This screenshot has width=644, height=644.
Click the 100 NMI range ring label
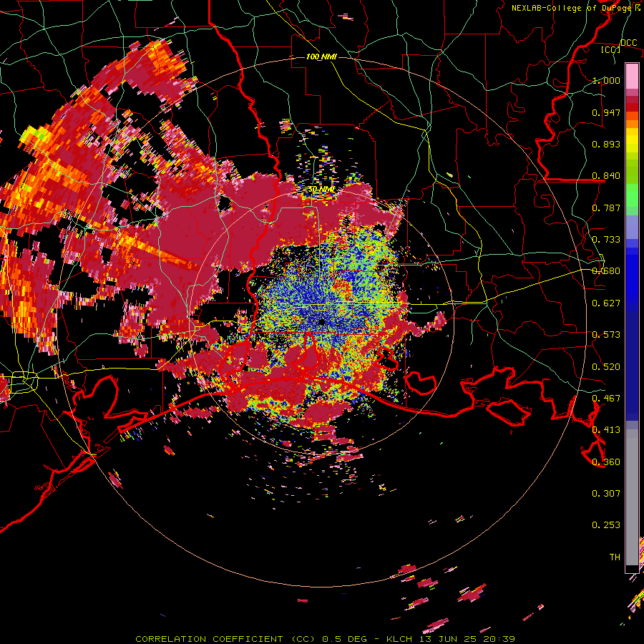click(321, 57)
